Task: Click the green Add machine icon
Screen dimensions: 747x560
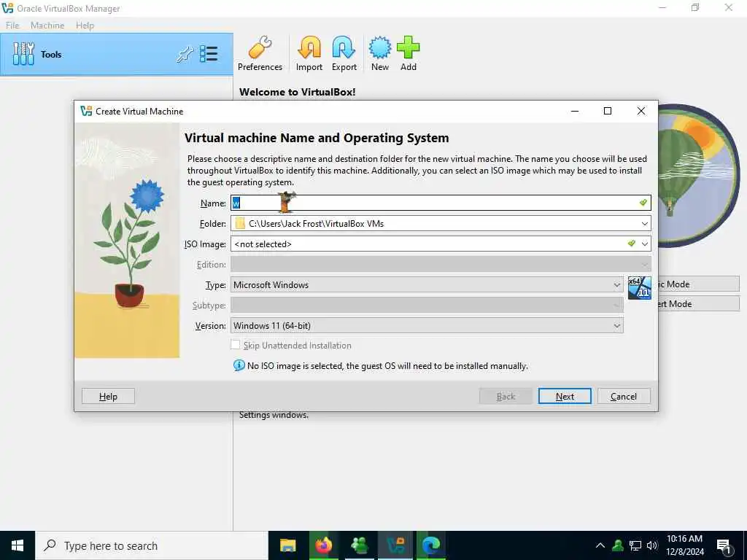Action: tap(409, 53)
